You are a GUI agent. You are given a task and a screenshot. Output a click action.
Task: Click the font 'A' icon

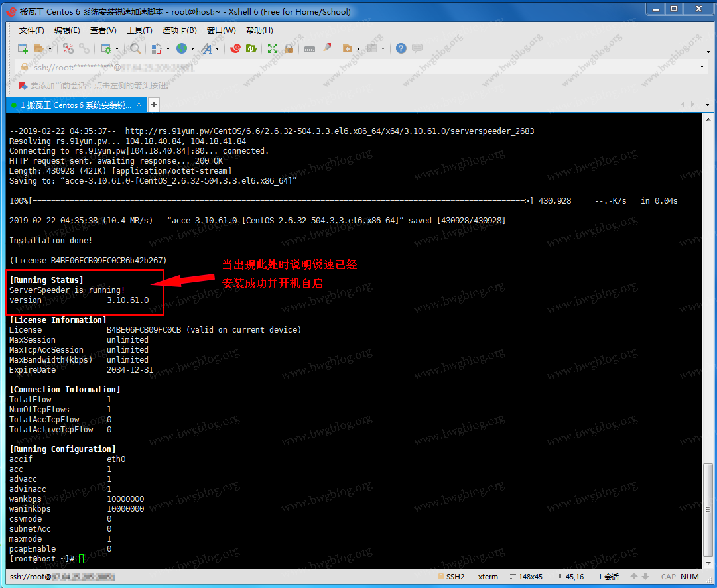point(207,48)
